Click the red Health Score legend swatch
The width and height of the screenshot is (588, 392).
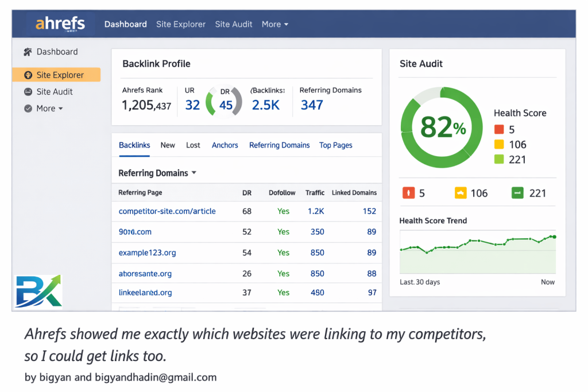(499, 129)
